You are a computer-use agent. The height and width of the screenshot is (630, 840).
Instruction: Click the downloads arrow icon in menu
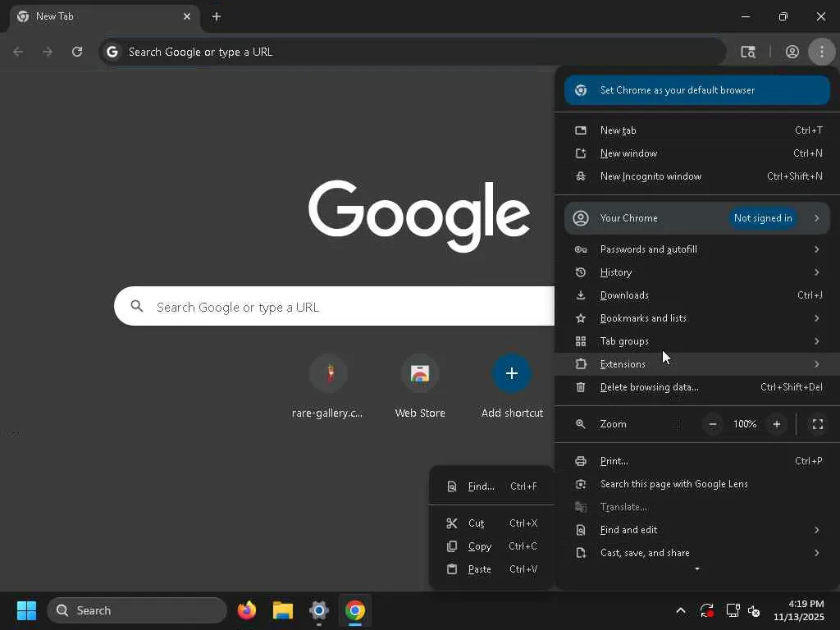tap(581, 295)
